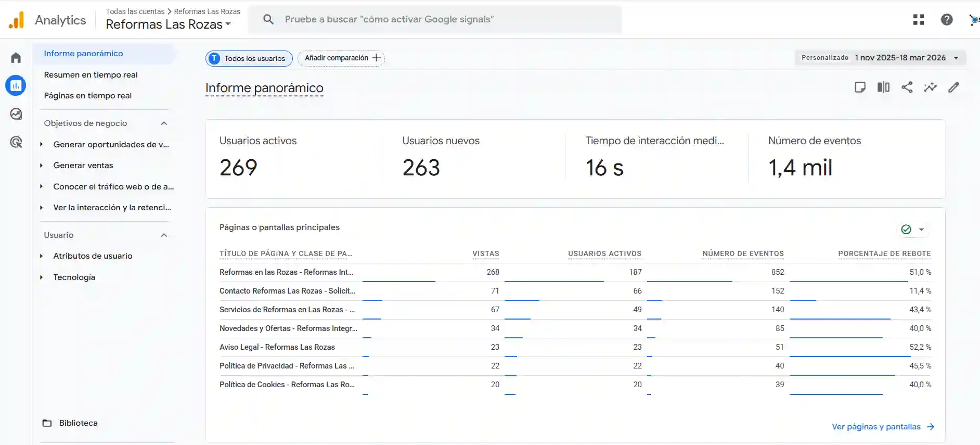Open the Explore icon in left rail
Screen dimensions: 980x445
coord(16,113)
